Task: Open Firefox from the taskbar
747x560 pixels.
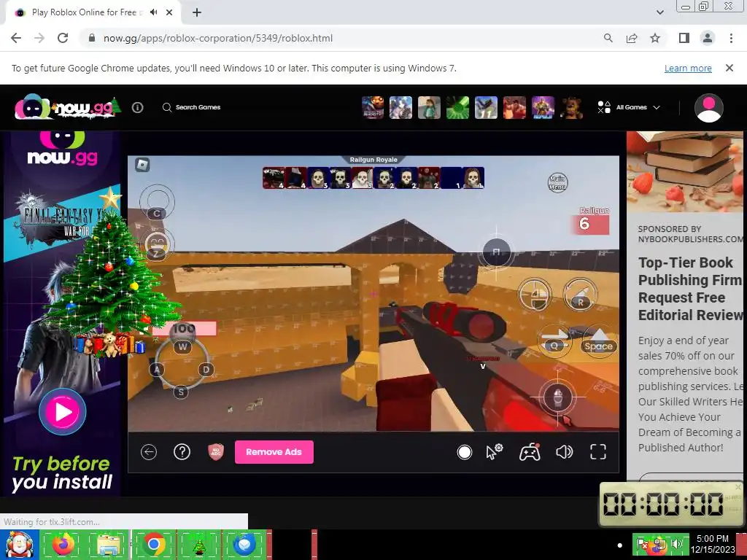Action: (63, 544)
